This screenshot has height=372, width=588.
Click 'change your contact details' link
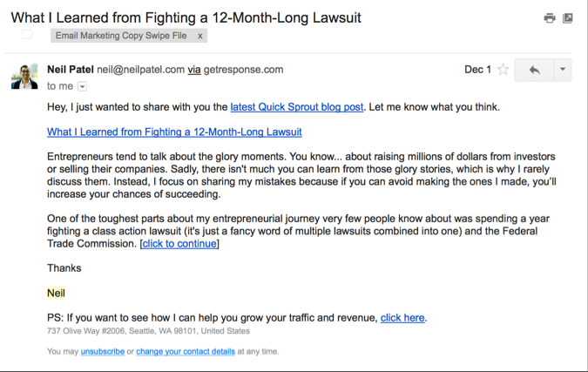pyautogui.click(x=186, y=352)
